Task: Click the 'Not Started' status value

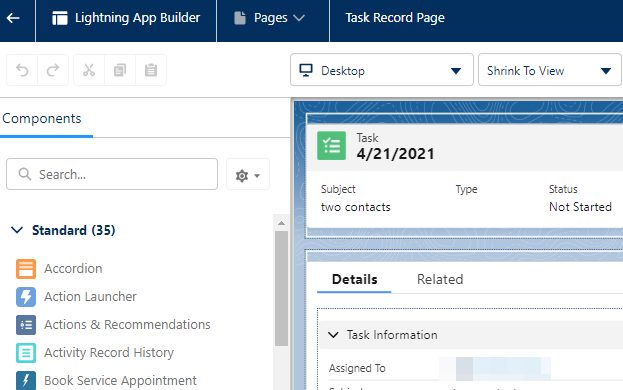Action: click(580, 207)
